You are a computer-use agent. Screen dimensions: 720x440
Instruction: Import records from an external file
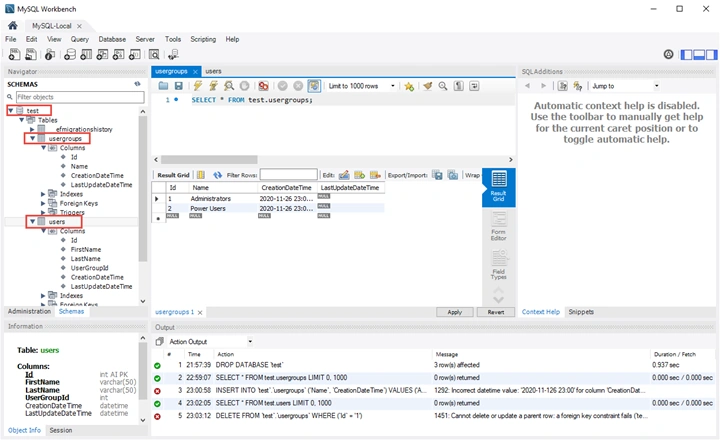tap(453, 175)
